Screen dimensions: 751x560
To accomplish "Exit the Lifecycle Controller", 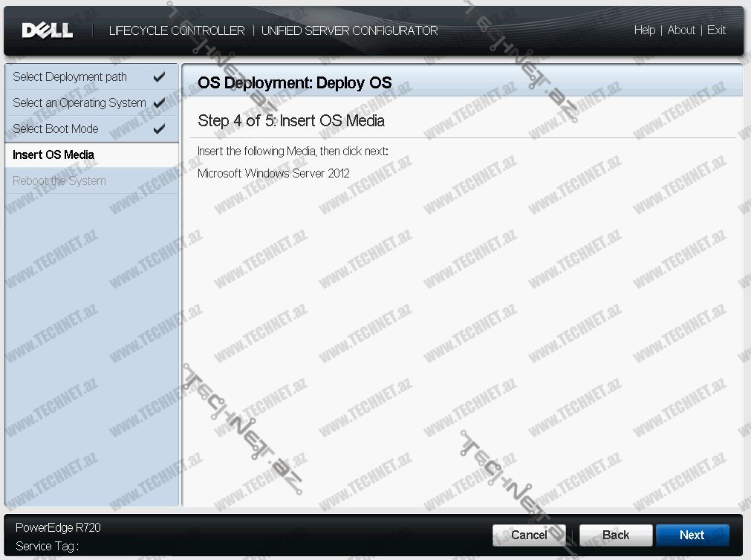I will point(716,30).
